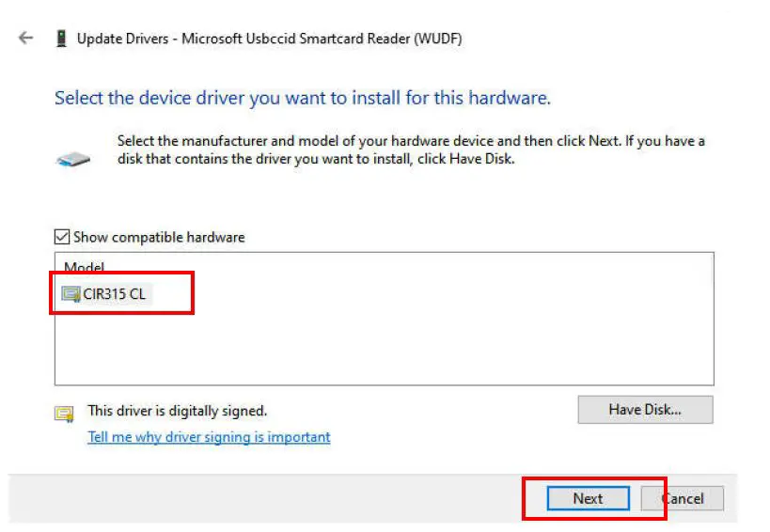Screen dimensions: 770x532
Task: Click the Model column header
Action: [x=85, y=268]
